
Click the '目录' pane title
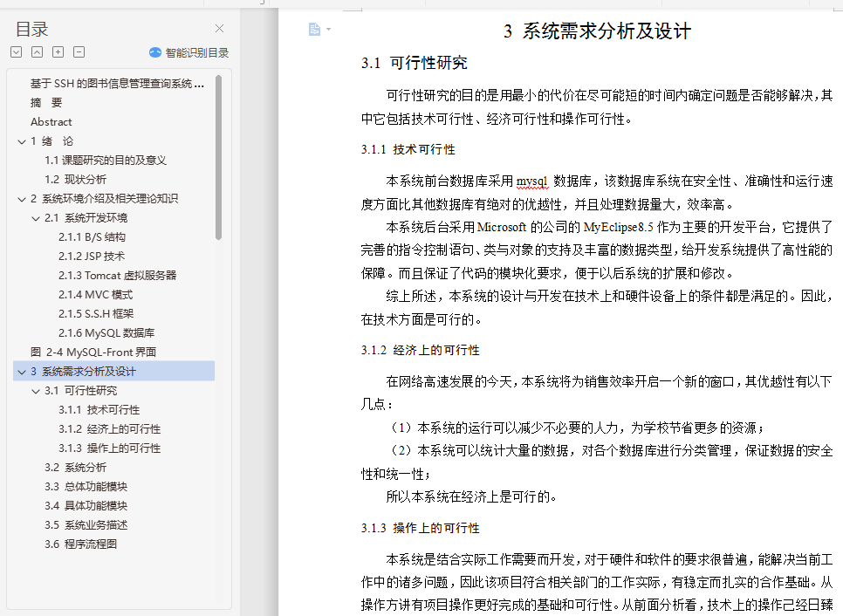[x=31, y=29]
